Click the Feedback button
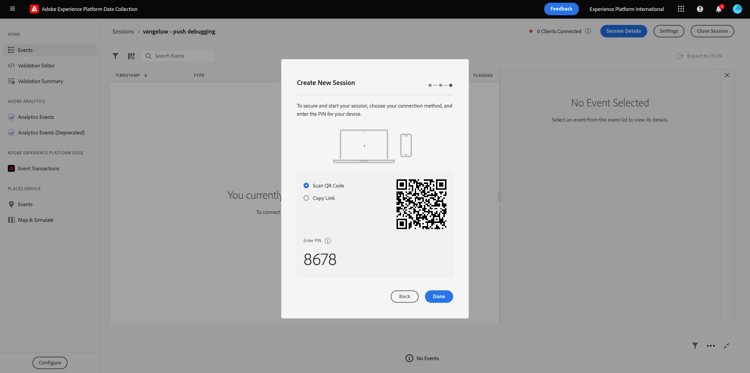The image size is (750, 373). click(561, 9)
